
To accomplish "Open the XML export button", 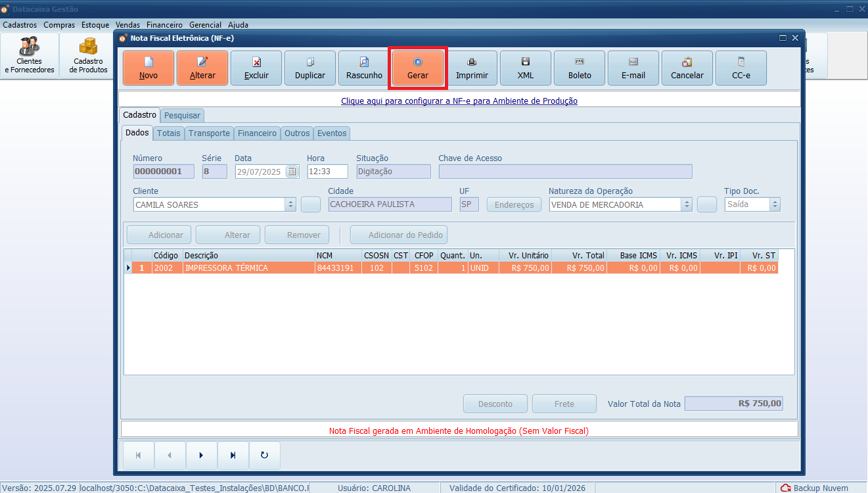I will pos(526,68).
